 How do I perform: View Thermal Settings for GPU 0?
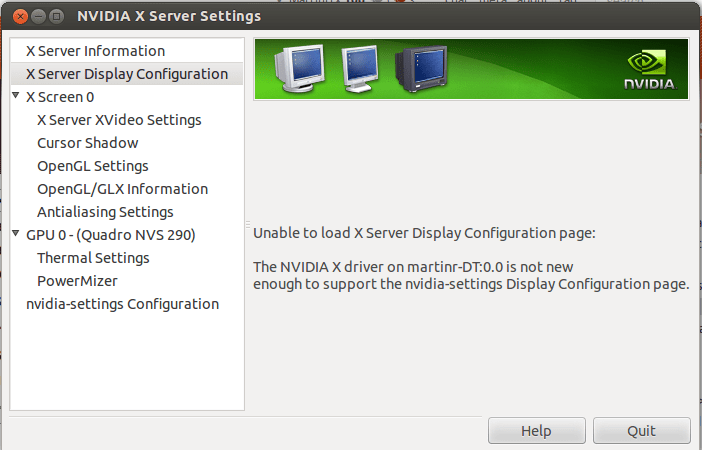point(93,258)
